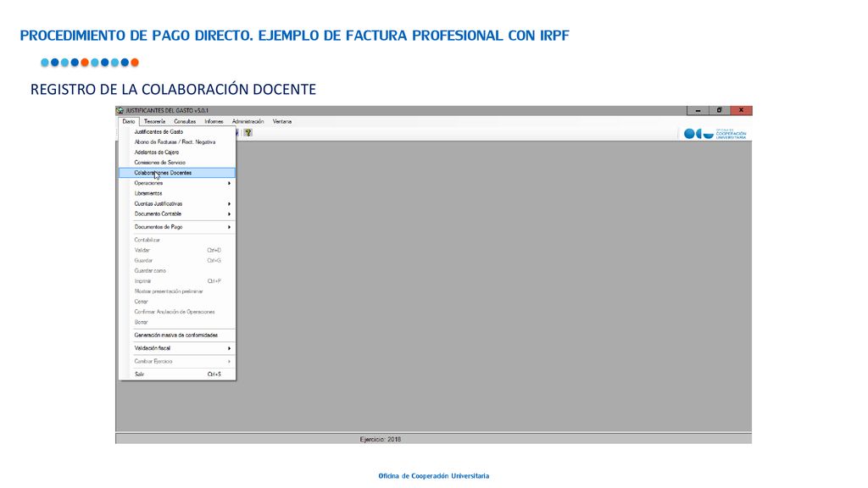Screen dimensions: 868x488
Task: Expand the Cuentas Justificativas submenu
Action: 177,203
